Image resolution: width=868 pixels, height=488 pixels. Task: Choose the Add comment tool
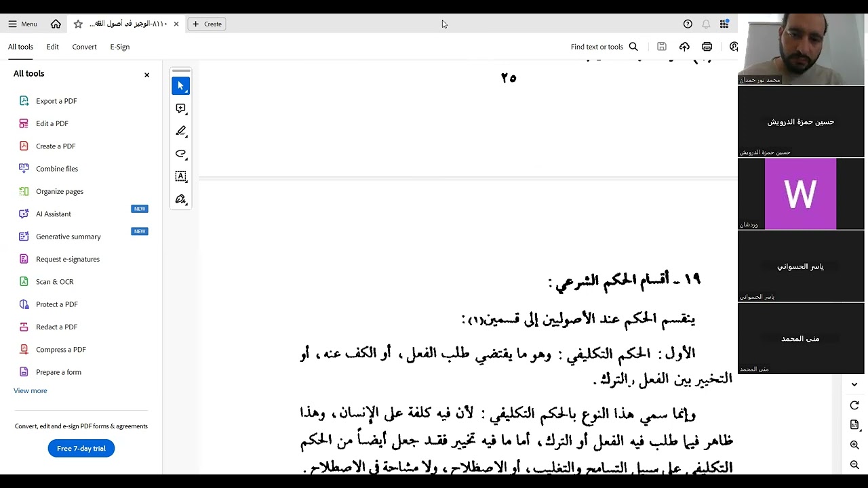pos(180,108)
